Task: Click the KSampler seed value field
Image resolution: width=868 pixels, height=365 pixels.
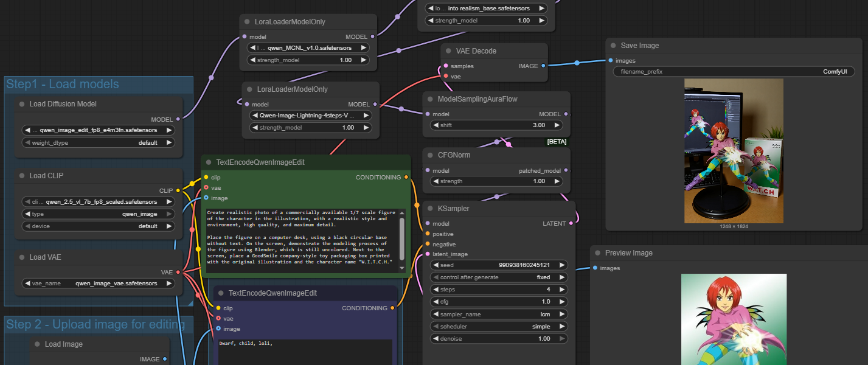Action: (x=499, y=265)
